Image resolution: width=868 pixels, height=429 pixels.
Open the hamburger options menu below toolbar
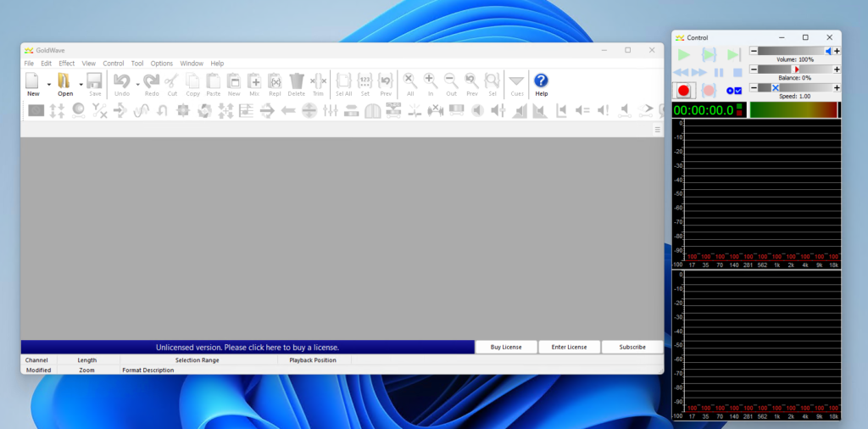click(657, 130)
